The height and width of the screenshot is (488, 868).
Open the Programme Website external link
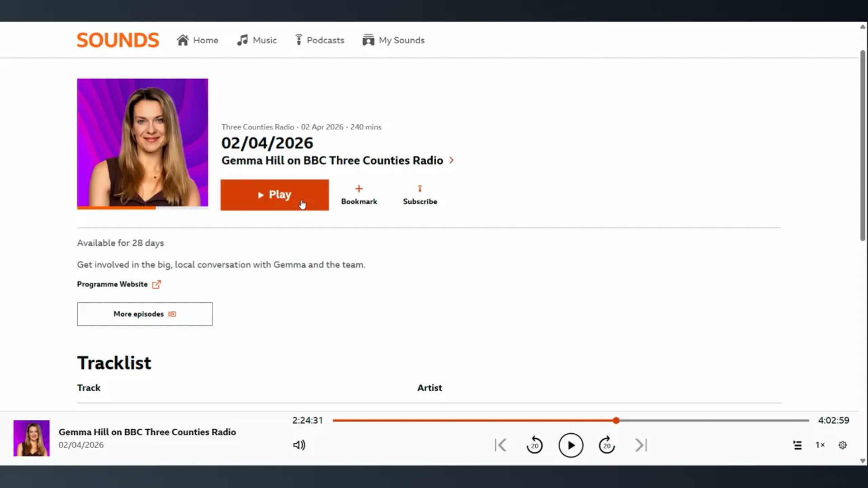[119, 284]
